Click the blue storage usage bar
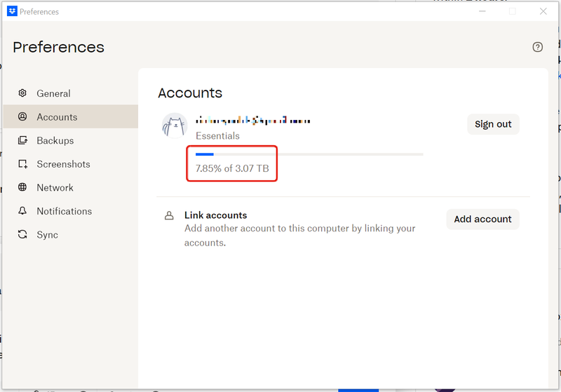The image size is (561, 392). click(x=205, y=154)
